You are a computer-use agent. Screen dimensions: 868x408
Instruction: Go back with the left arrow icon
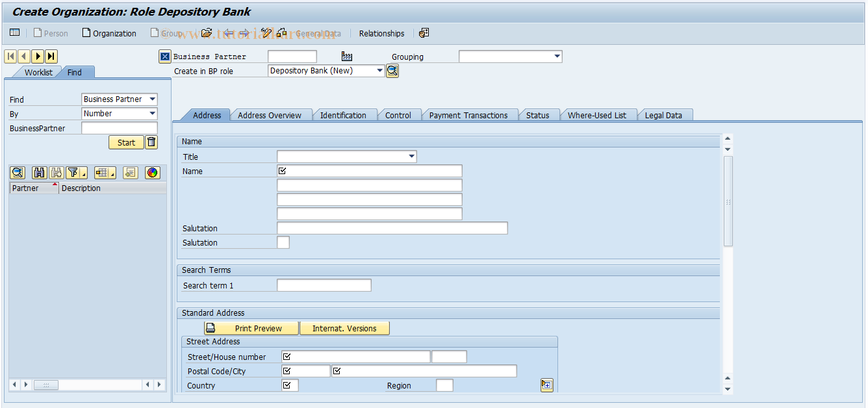229,33
